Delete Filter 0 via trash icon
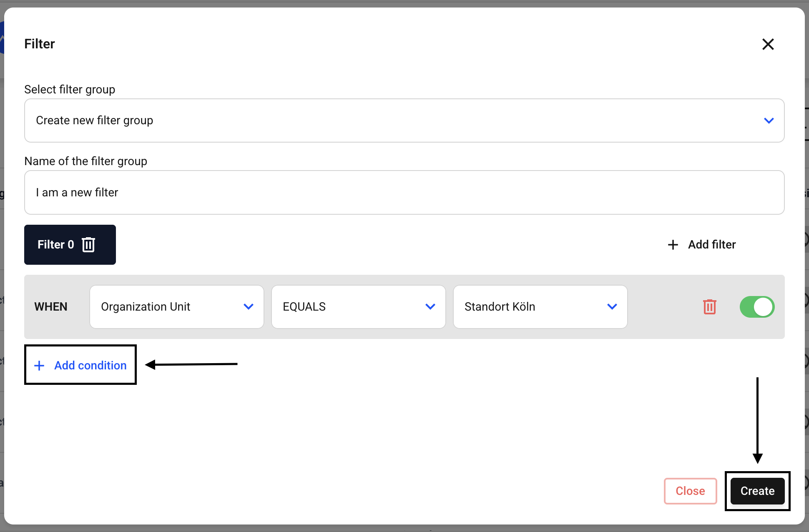809x532 pixels. click(x=88, y=245)
